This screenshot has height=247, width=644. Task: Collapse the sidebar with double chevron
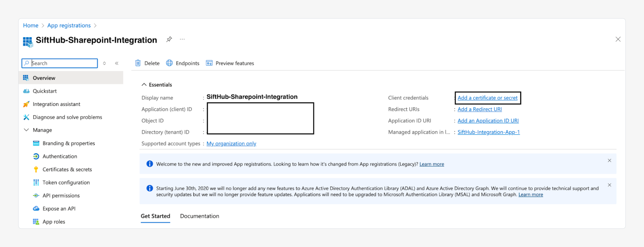117,63
